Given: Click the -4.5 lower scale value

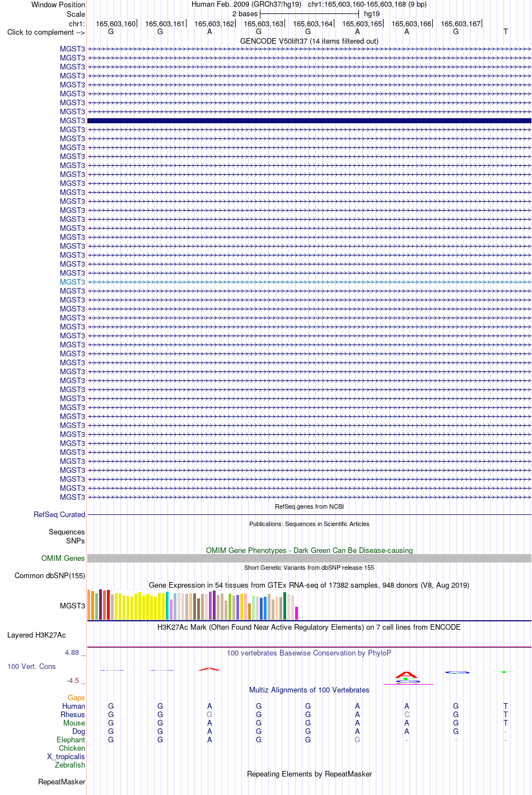Looking at the screenshot, I should coord(73,680).
